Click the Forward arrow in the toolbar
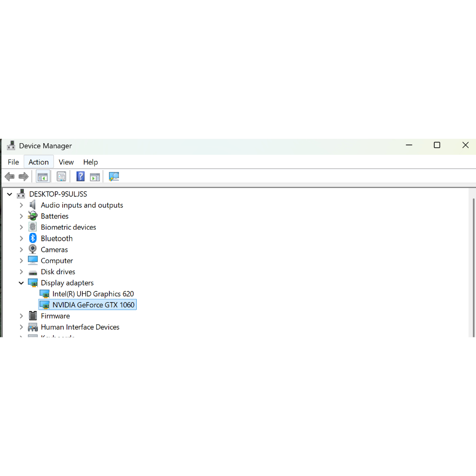Screen dimensions: 476x476 pyautogui.click(x=24, y=177)
